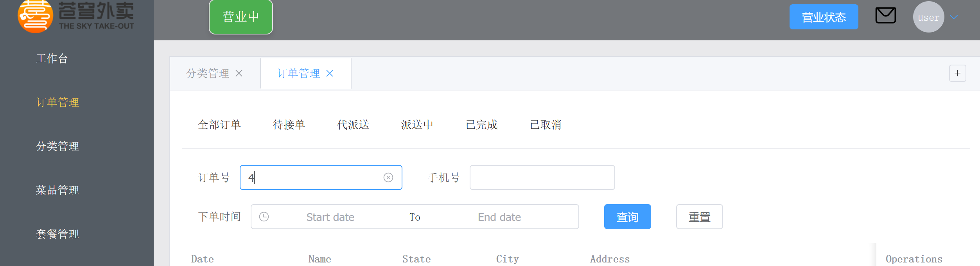Focus the 手机号 input field
This screenshot has height=266, width=980.
pyautogui.click(x=542, y=177)
